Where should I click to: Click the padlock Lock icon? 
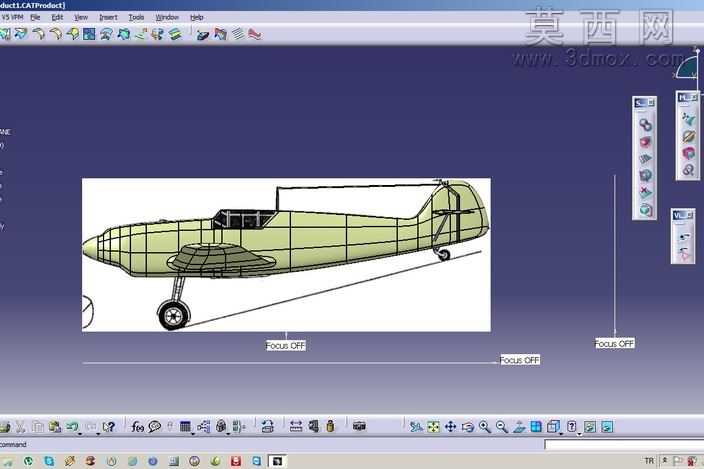point(221,426)
